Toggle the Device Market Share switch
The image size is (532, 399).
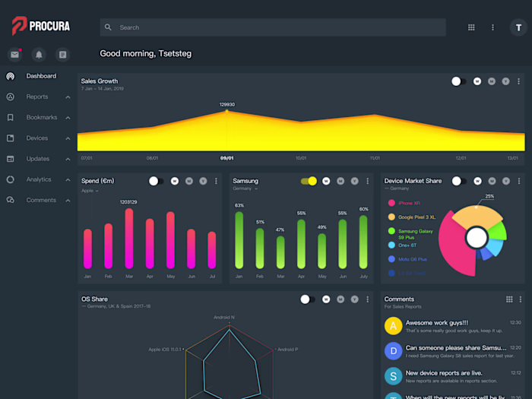click(459, 181)
